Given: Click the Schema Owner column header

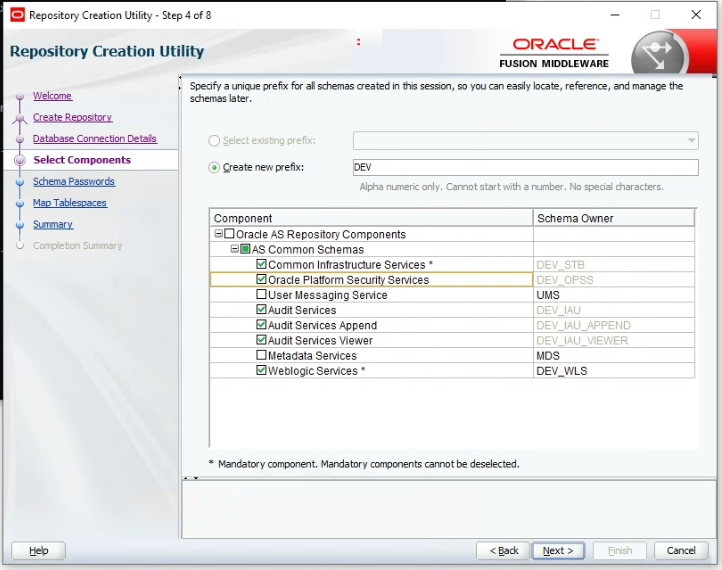Looking at the screenshot, I should tap(614, 218).
